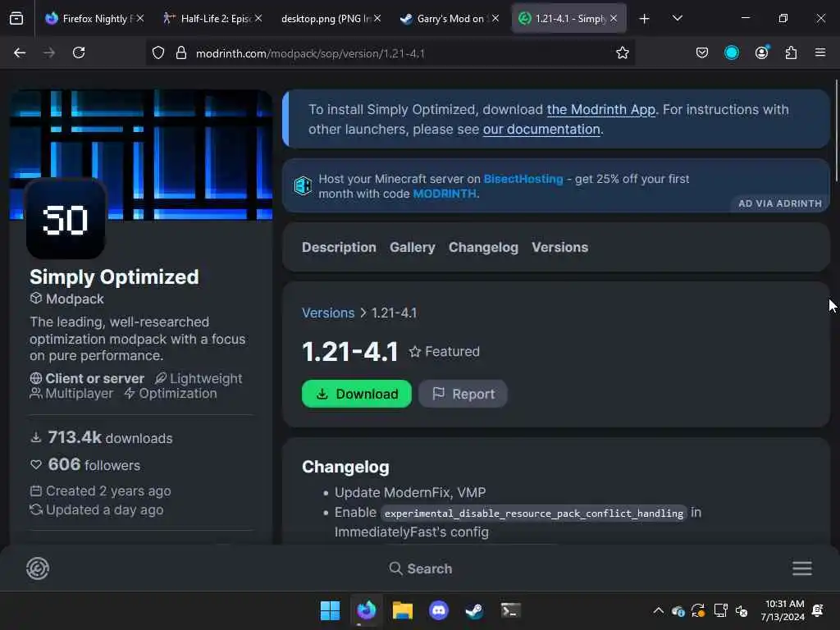This screenshot has width=840, height=630.
Task: Close the Garry's Mod tab
Action: point(495,19)
